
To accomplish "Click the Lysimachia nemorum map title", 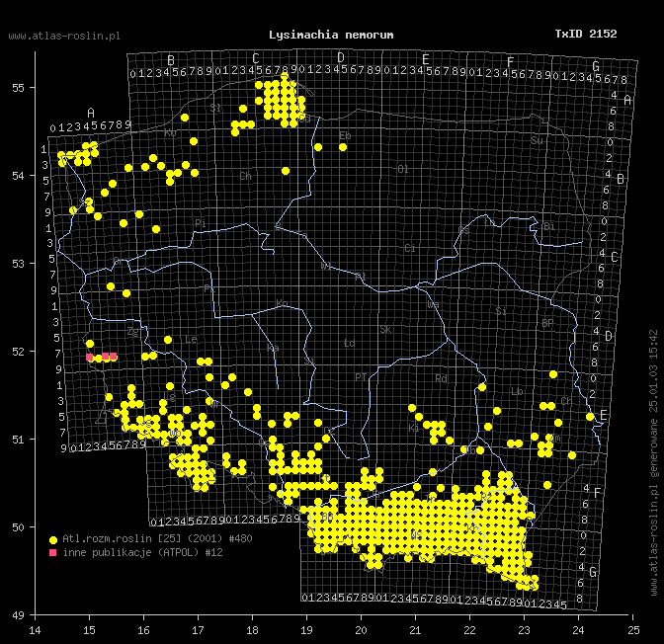I will 331,35.
